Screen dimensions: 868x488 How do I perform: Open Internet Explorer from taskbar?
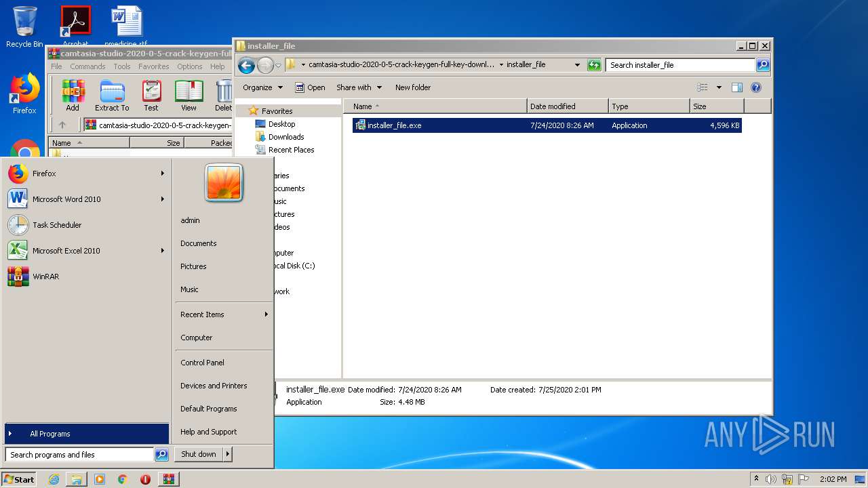tap(54, 479)
